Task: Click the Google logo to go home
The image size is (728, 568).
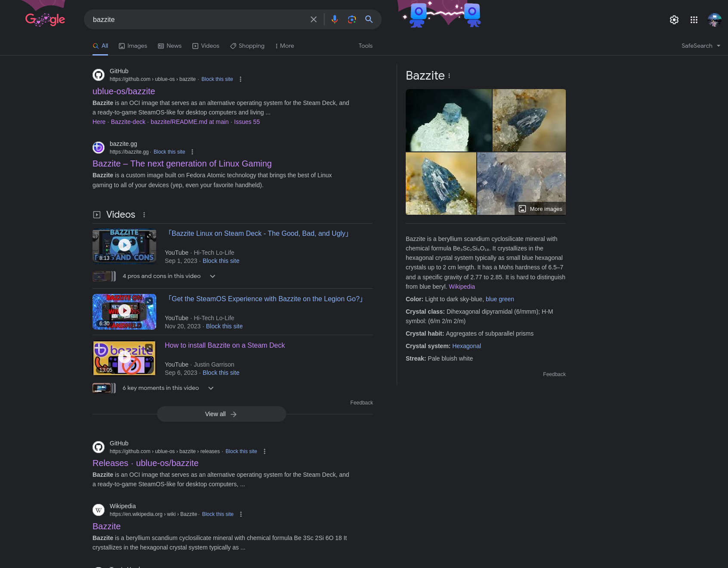Action: coord(45,19)
